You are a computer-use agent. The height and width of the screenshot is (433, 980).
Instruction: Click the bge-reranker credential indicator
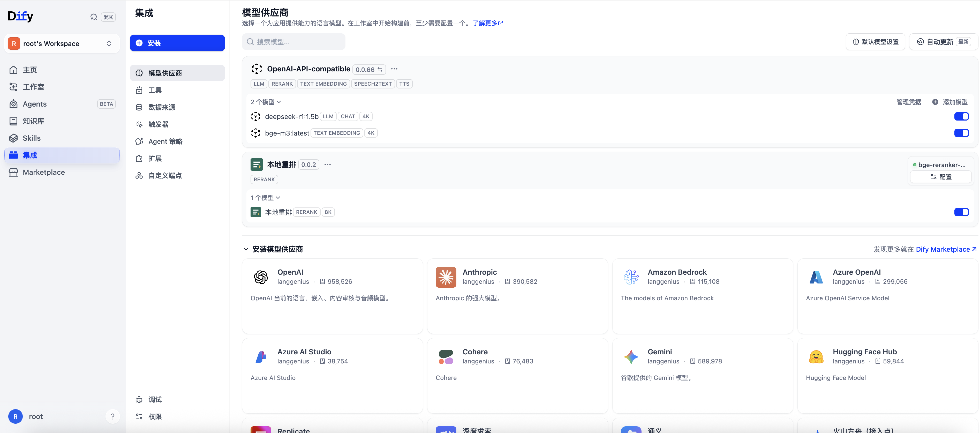coord(940,165)
